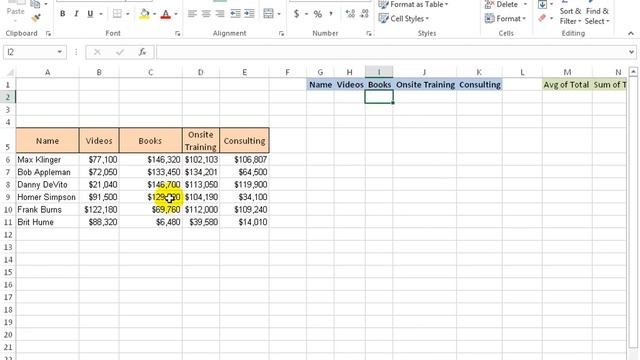Viewport: 640px width, 360px height.
Task: Click Enter checkmark in formula bar
Action: 120,52
